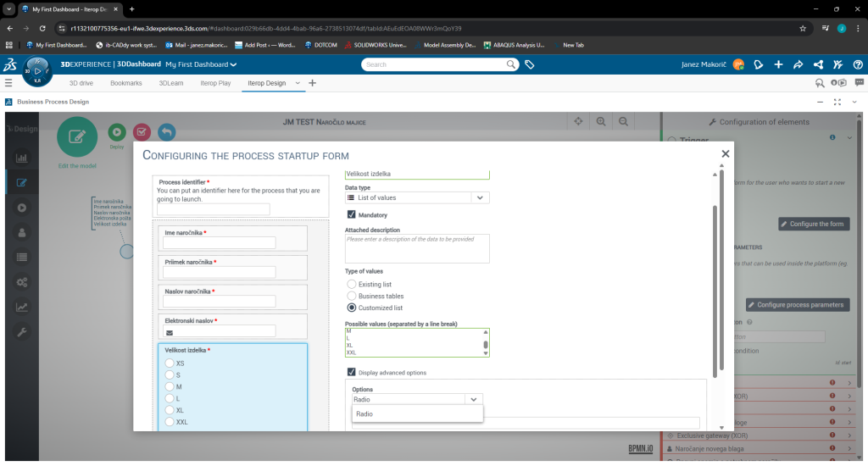Open the chart icon in left sidebar
Screen dimensions: 868x466
click(22, 157)
